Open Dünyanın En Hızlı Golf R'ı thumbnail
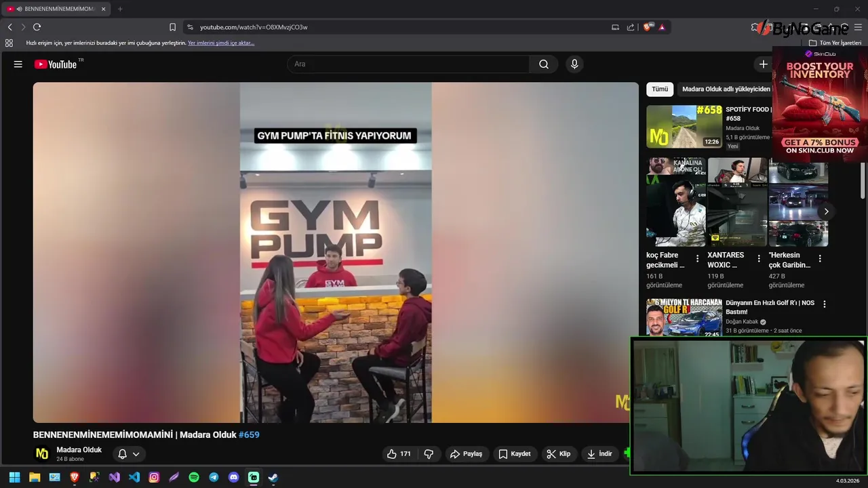This screenshot has height=488, width=868. click(x=684, y=318)
